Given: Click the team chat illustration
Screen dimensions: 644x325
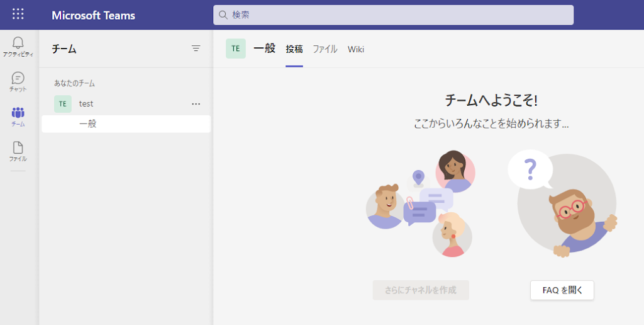Looking at the screenshot, I should pos(421,203).
